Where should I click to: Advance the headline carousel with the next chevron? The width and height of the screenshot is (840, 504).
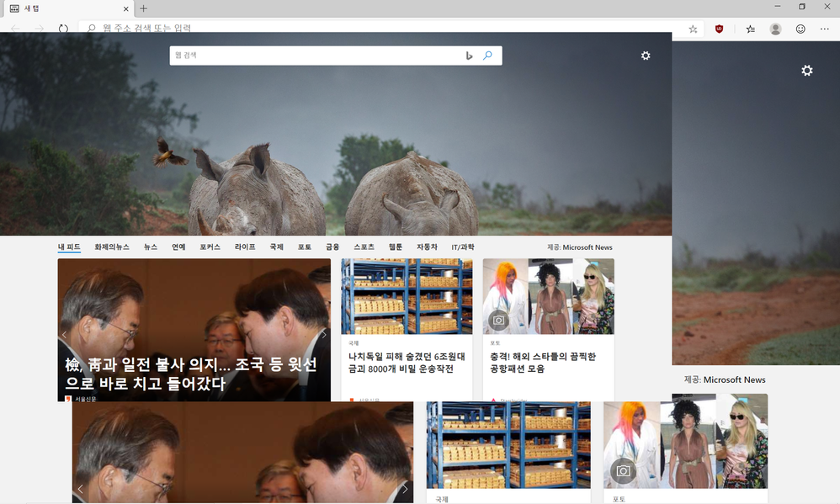pyautogui.click(x=323, y=335)
